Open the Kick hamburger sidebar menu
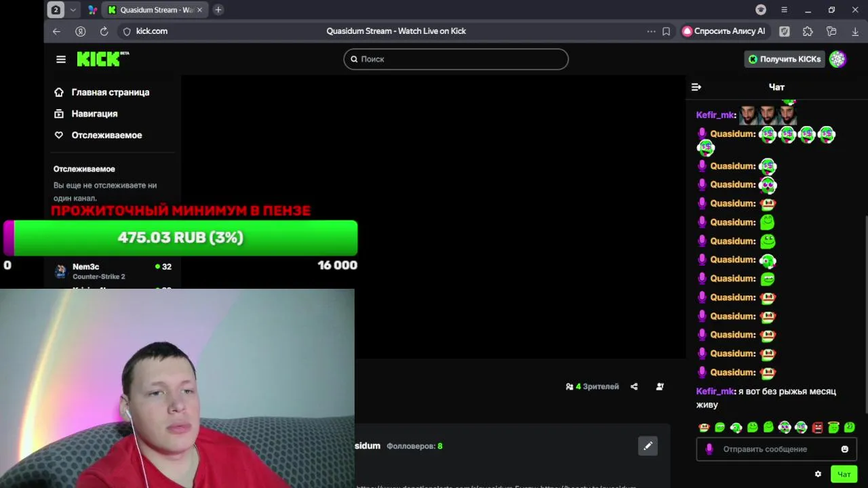 click(x=61, y=59)
